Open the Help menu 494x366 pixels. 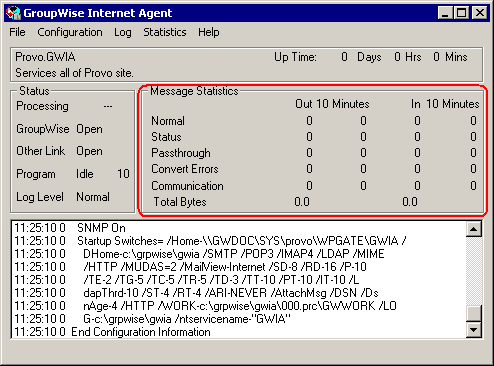pos(209,32)
